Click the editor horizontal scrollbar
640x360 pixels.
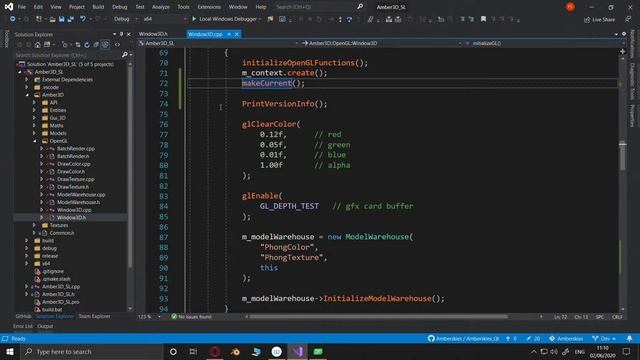click(x=378, y=316)
